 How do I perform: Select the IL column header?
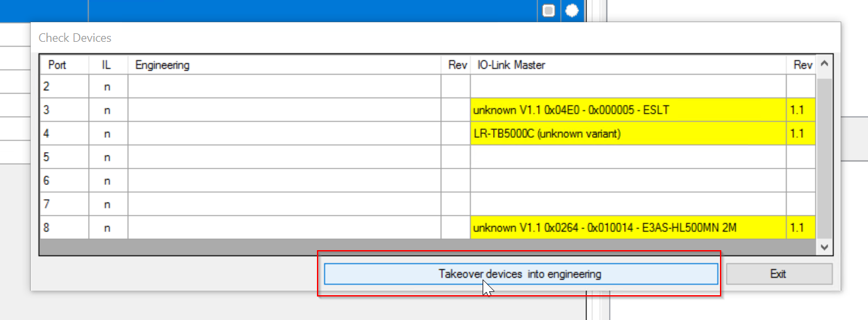(108, 65)
